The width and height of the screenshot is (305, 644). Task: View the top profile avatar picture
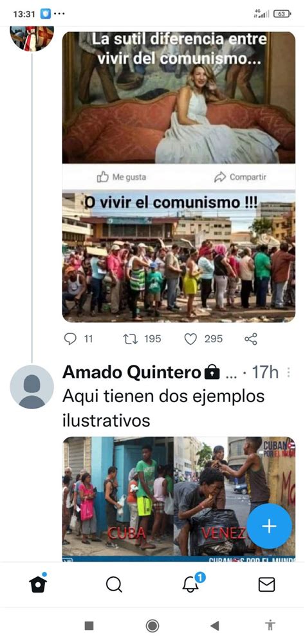click(32, 38)
